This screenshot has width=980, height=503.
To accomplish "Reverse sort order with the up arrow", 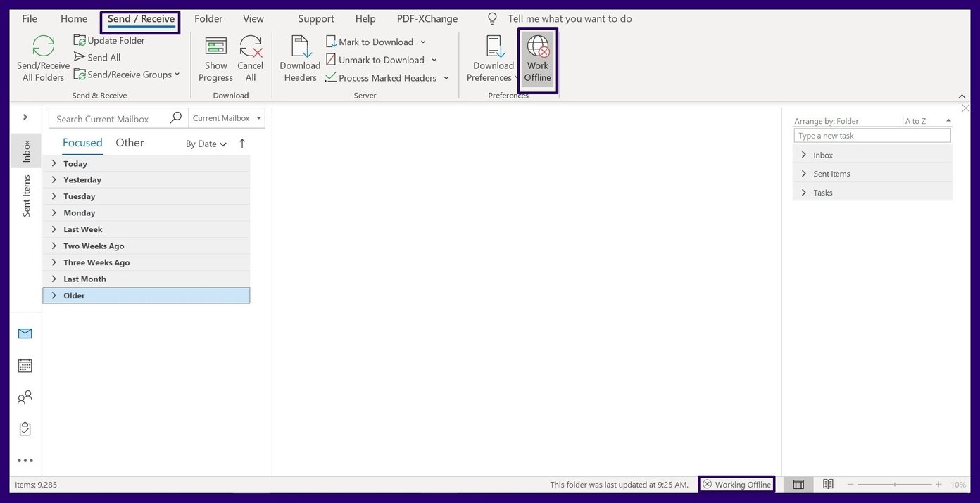I will (242, 144).
